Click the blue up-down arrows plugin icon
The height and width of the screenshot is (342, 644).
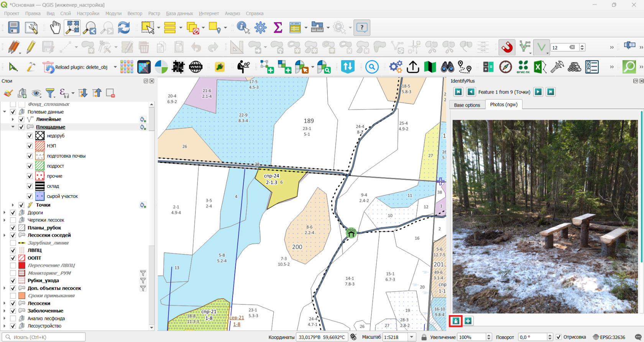coord(348,67)
